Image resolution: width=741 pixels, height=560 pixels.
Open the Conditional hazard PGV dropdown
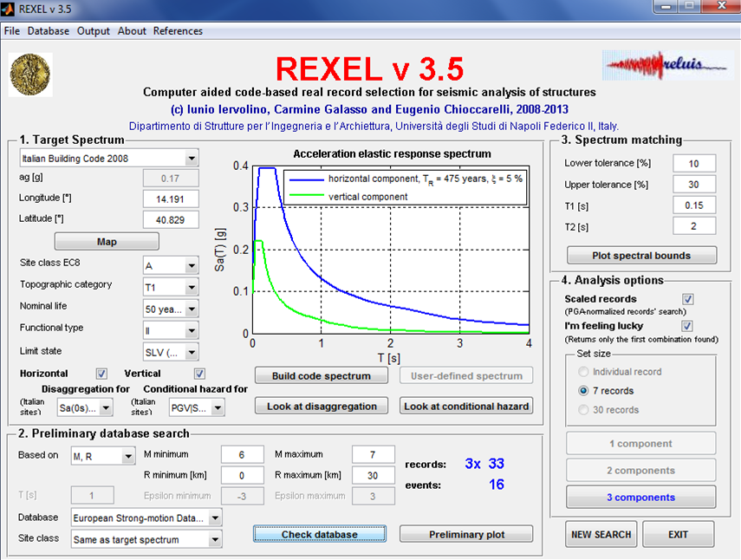[x=197, y=407]
